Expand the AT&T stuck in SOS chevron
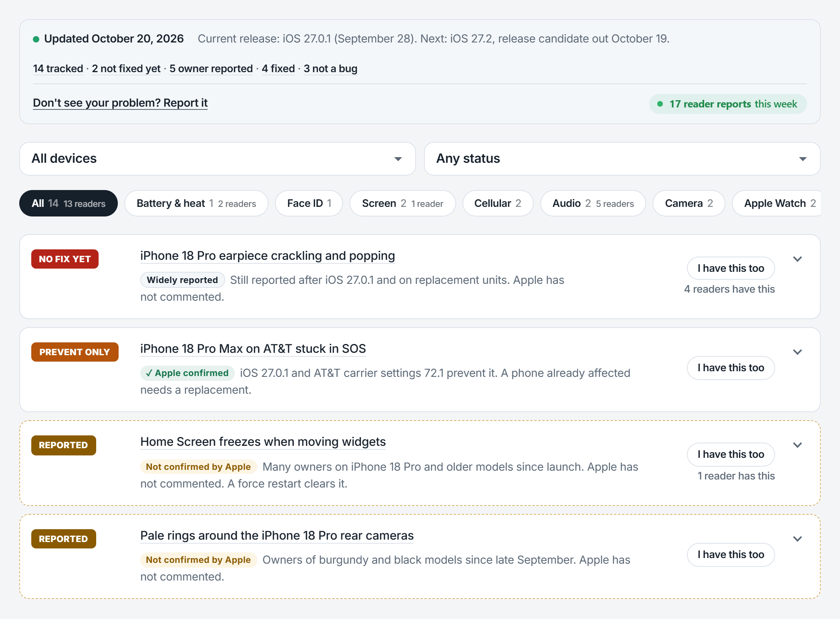Image resolution: width=840 pixels, height=619 pixels. pyautogui.click(x=797, y=352)
